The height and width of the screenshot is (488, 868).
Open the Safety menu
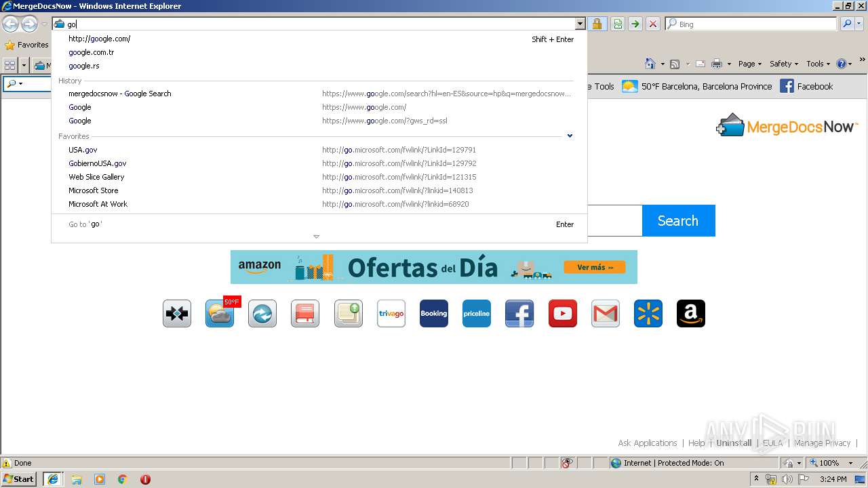point(784,64)
